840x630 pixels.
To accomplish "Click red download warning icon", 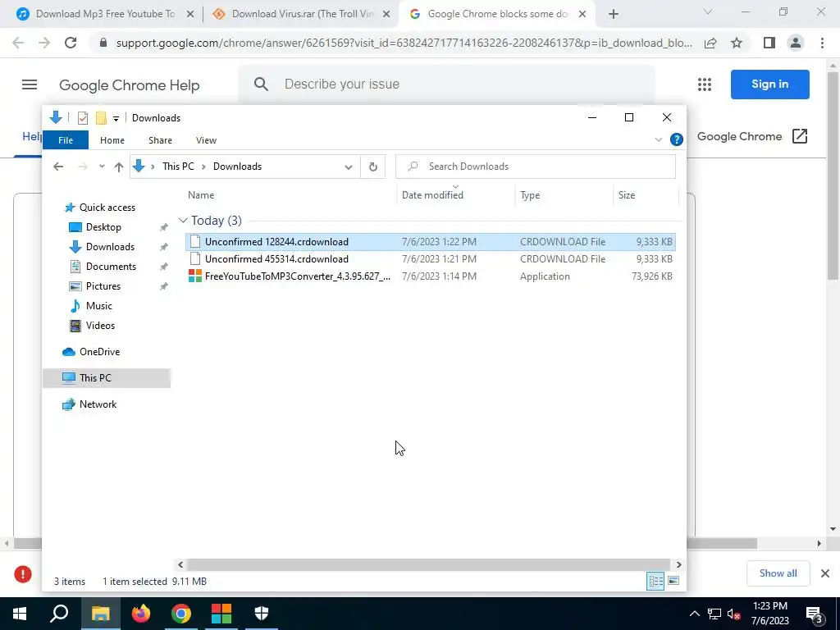I will [22, 574].
